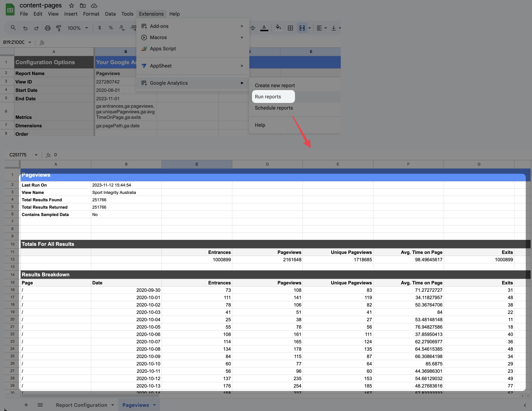
Task: Click the cloud save status icon
Action: [x=94, y=5]
